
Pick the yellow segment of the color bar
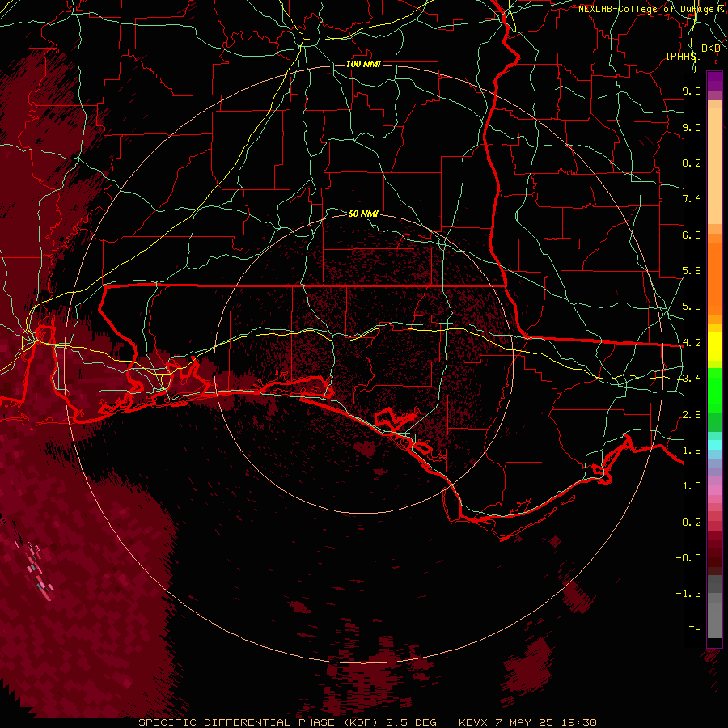click(714, 346)
